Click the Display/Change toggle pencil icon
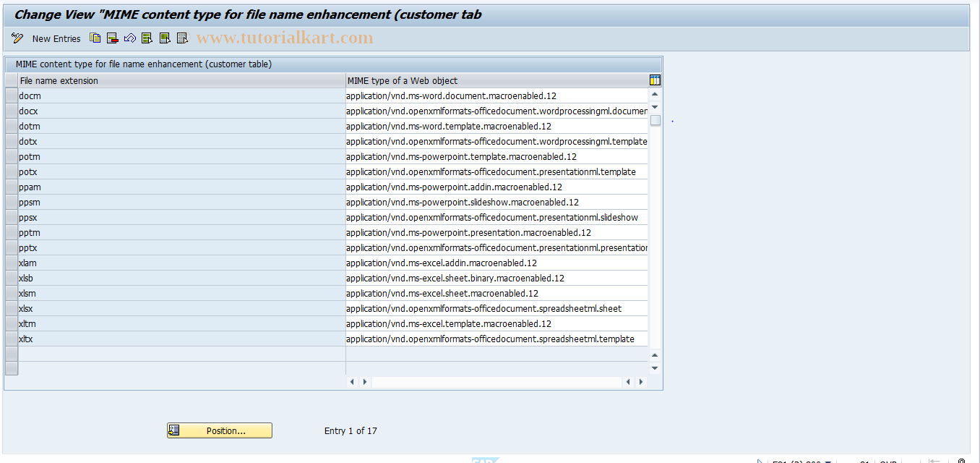Image resolution: width=980 pixels, height=463 pixels. click(x=17, y=38)
